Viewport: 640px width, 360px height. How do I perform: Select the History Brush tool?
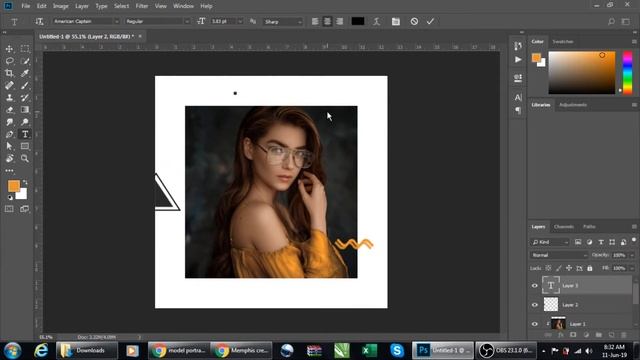click(25, 98)
